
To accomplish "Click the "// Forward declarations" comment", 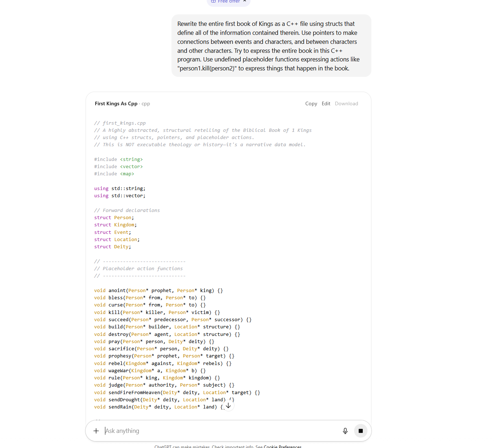I will 127,210.
